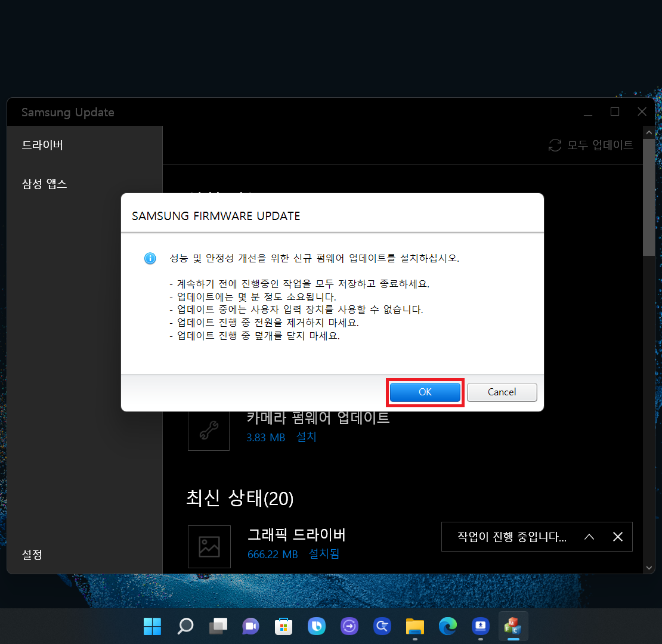Screen dimensions: 662x644
Task: Click the 666.22 MB size text
Action: tap(273, 555)
